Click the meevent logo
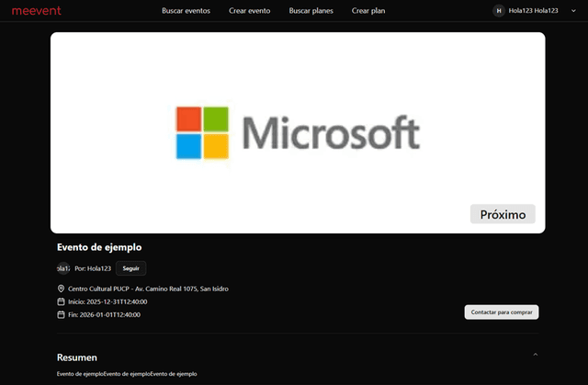 37,11
